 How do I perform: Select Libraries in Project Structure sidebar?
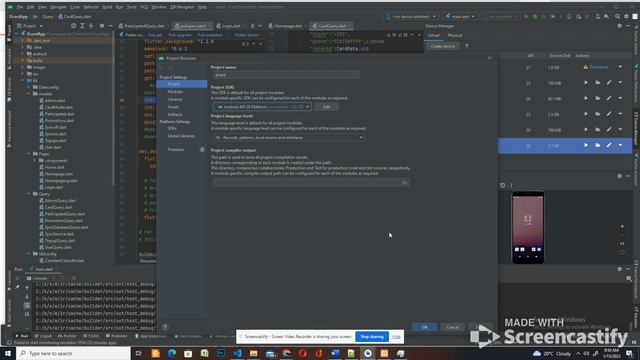click(175, 100)
